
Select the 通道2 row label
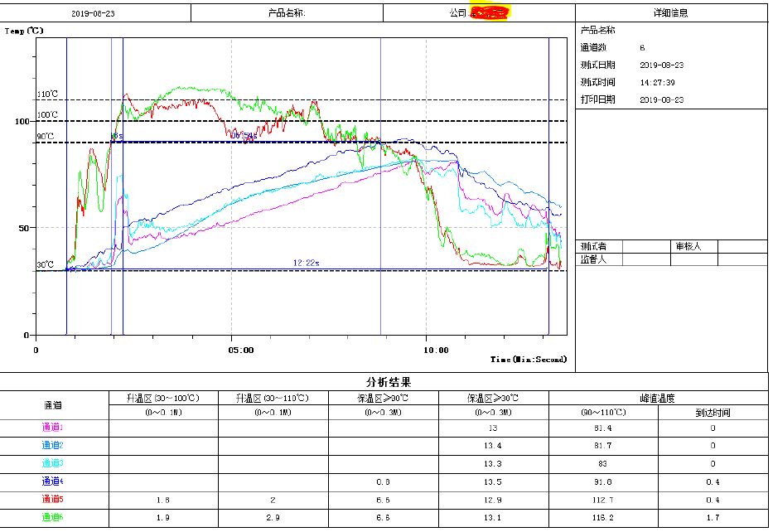(52, 445)
